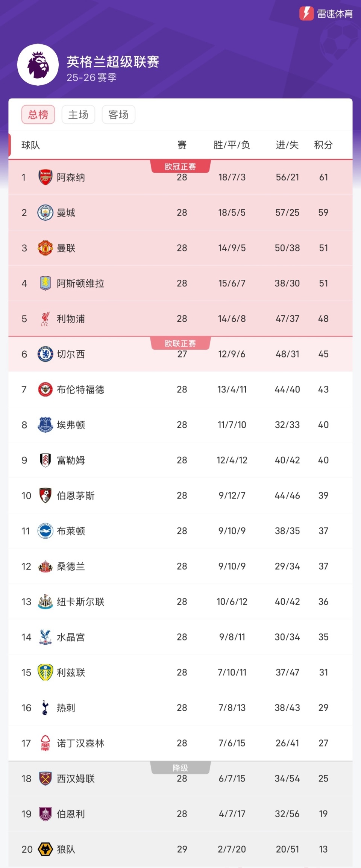Screen dimensions: 361x868
Task: Click the 雷速体育 app logo
Action: click(326, 14)
